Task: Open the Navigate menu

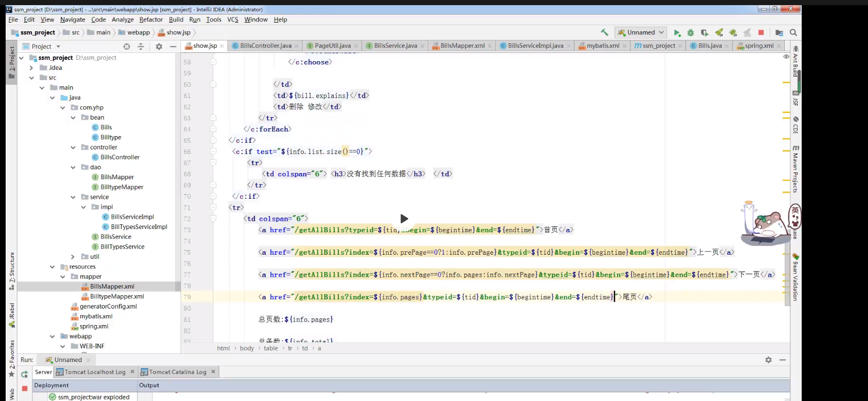Action: (72, 20)
